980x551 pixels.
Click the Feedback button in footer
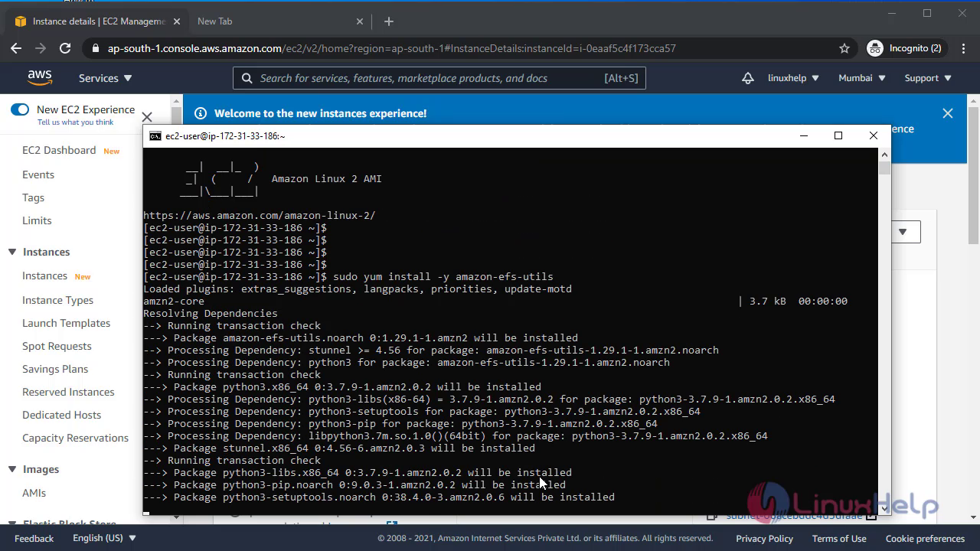34,538
